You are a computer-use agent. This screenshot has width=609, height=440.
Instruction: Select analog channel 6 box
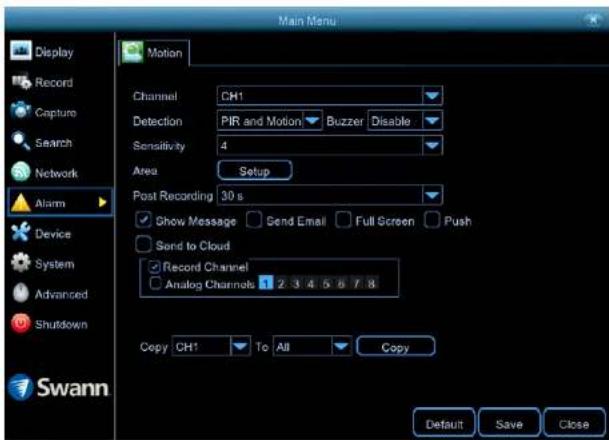(341, 283)
